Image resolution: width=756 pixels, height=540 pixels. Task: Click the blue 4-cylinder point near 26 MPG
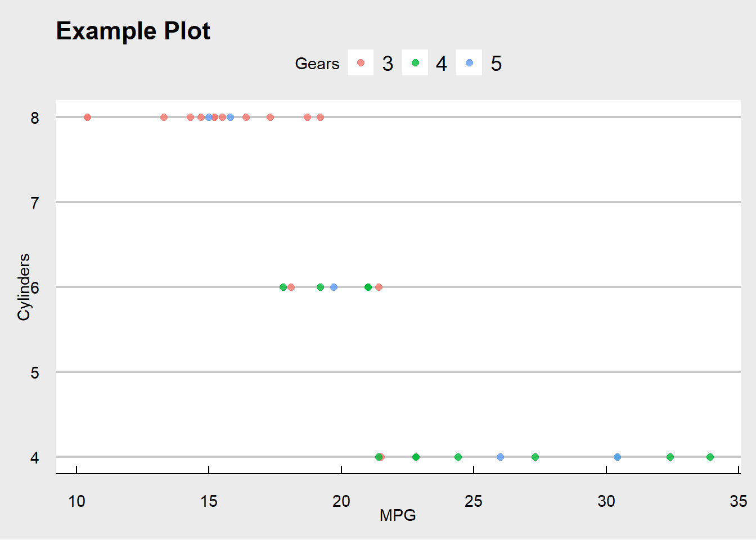click(x=500, y=457)
